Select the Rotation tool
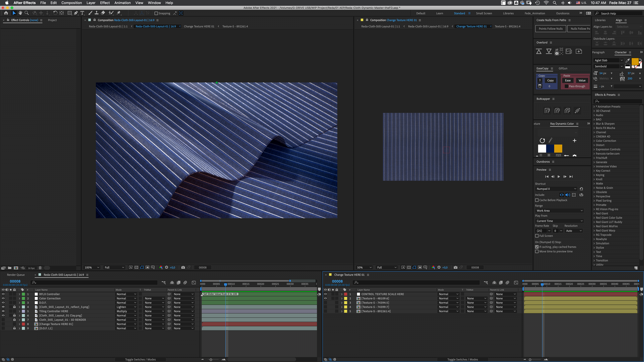This screenshot has width=644, height=362. coord(55,13)
